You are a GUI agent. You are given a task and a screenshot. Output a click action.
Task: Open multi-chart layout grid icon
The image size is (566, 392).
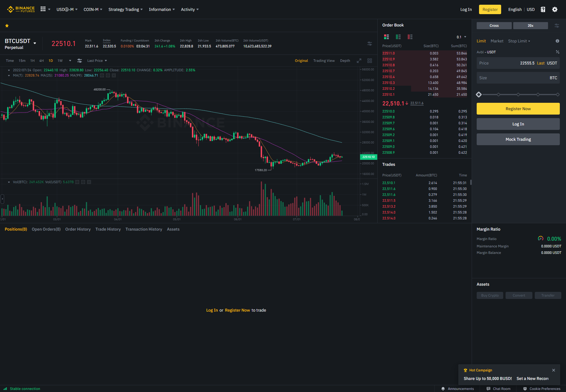tap(370, 61)
